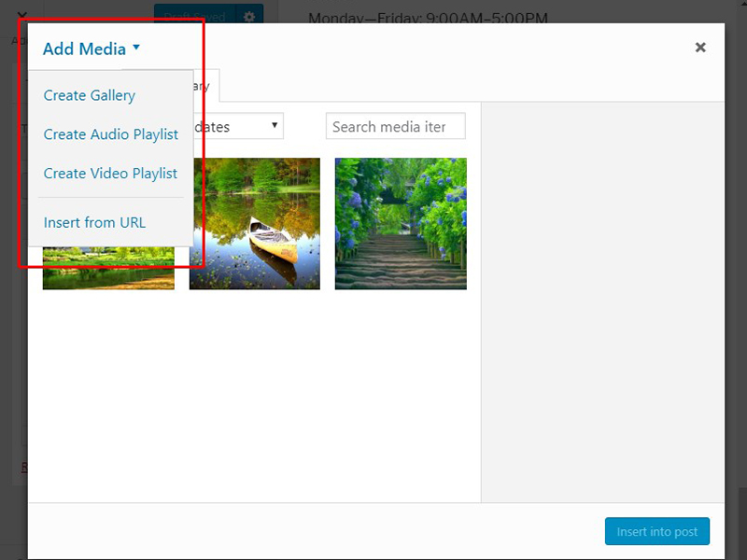Close the Add Media dialog
Viewport: 747px width, 560px height.
coord(700,48)
